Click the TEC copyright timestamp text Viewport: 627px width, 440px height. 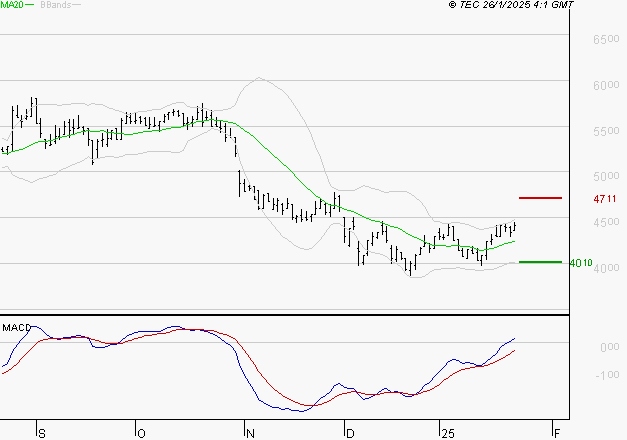(x=511, y=4)
